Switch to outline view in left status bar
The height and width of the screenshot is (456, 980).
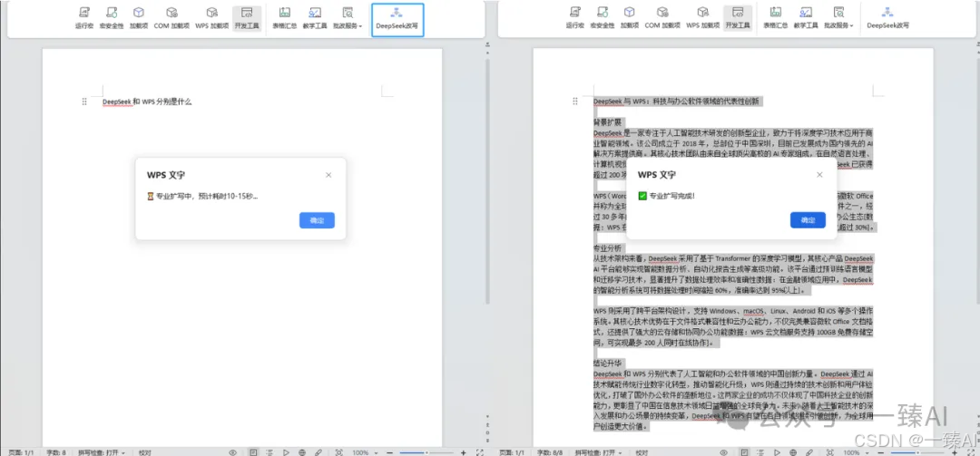click(x=269, y=451)
